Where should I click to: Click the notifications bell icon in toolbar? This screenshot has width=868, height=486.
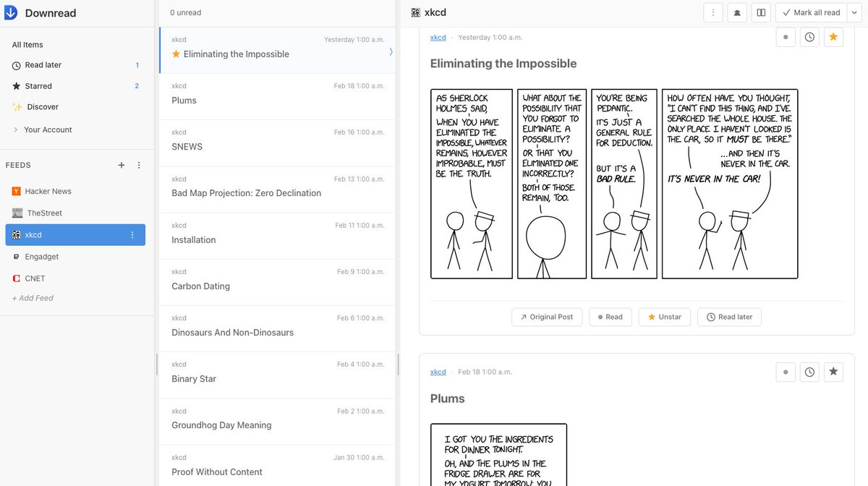tap(737, 12)
